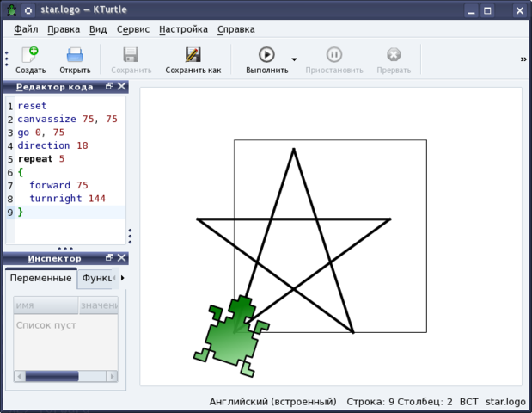532x413 pixels.
Task: Click the значение column header
Action: pos(99,305)
